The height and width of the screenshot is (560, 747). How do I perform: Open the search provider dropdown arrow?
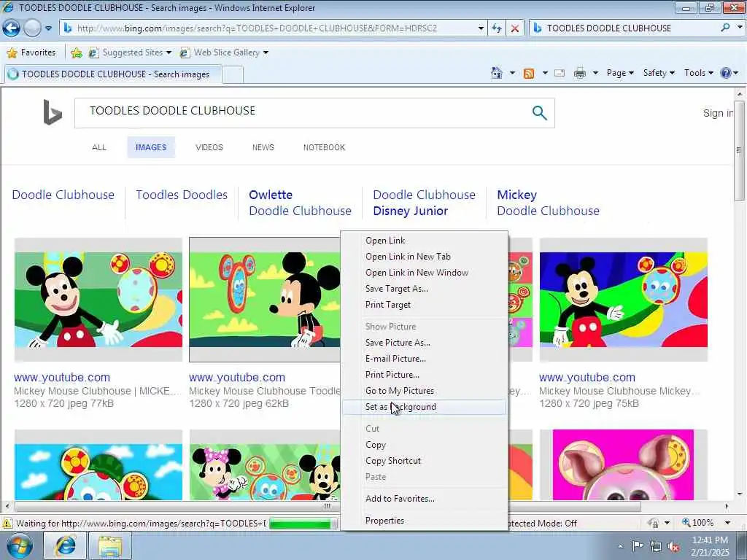pos(740,28)
